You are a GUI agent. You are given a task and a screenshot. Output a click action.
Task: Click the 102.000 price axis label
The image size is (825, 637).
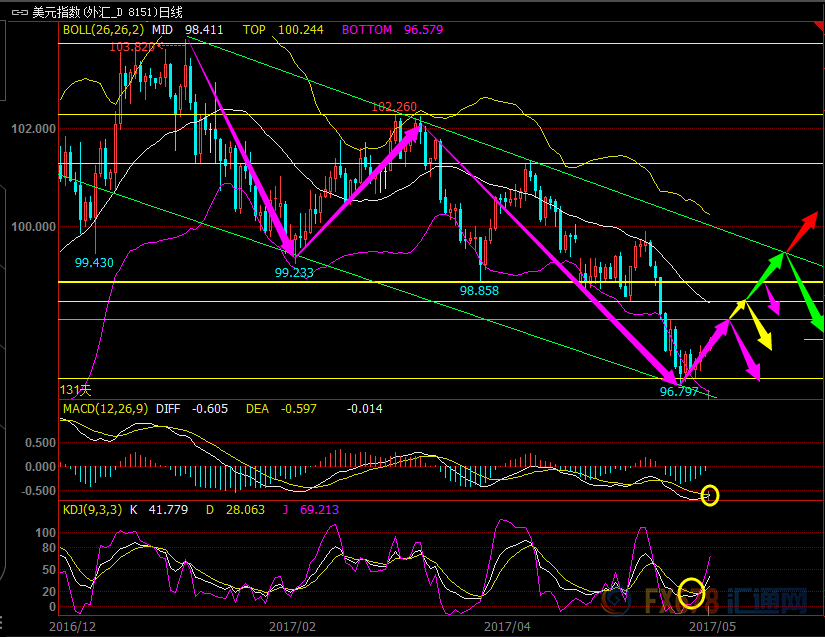pos(34,128)
